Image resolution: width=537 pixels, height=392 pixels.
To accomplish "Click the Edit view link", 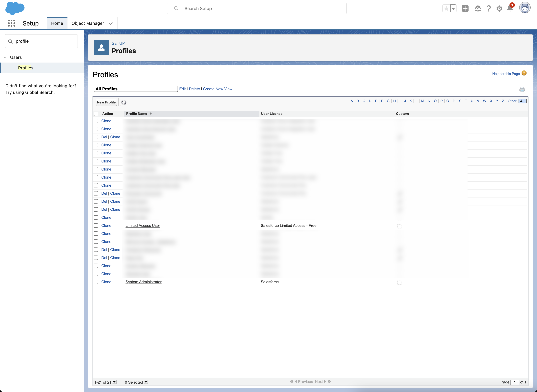I will [x=182, y=89].
